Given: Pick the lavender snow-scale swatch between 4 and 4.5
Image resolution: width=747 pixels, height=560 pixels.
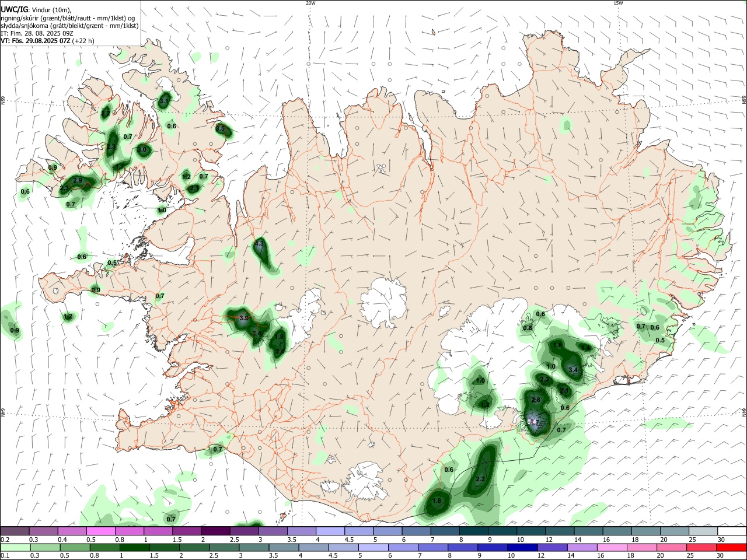Looking at the screenshot, I should pos(331,531).
